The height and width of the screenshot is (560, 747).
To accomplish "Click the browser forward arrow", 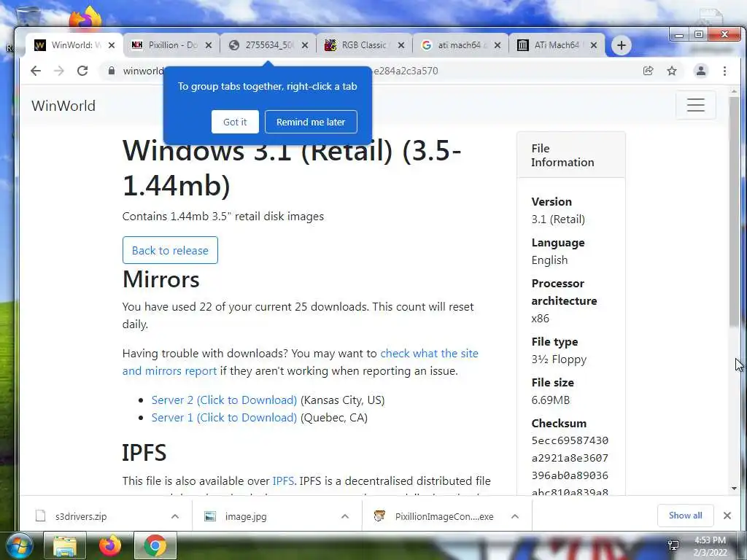I will [x=59, y=71].
